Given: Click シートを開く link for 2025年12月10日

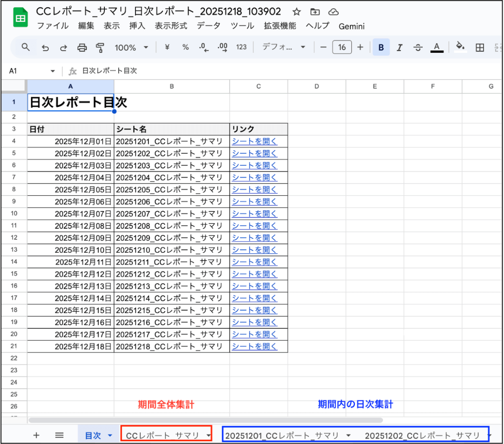Looking at the screenshot, I should tap(254, 250).
